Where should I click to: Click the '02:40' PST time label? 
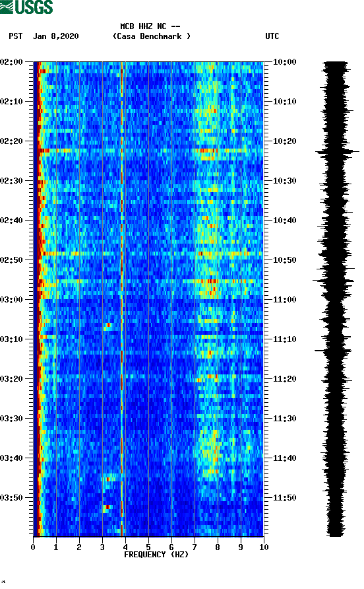tap(12, 220)
